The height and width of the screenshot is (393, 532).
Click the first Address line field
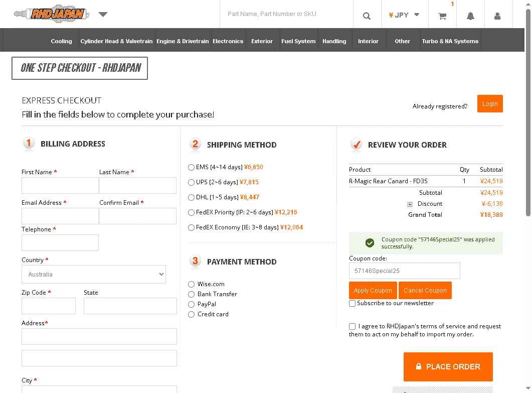(99, 336)
